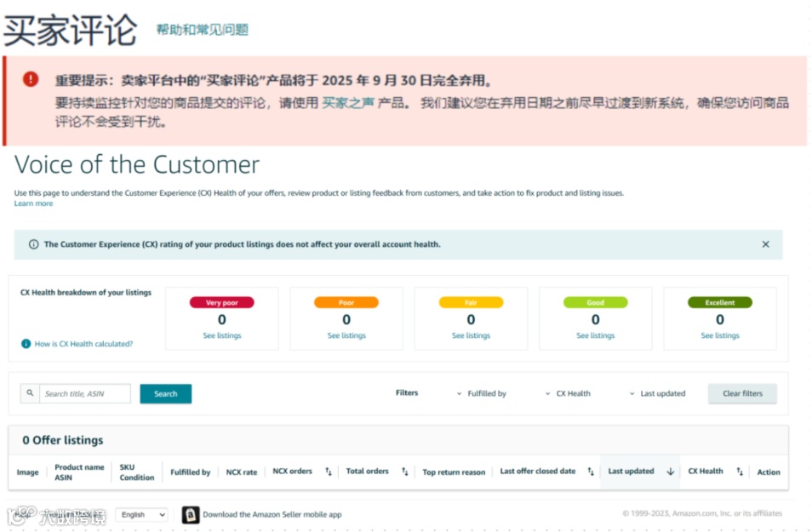This screenshot has width=812, height=532.
Task: Sort by NCX orders arrows icon
Action: pyautogui.click(x=329, y=472)
